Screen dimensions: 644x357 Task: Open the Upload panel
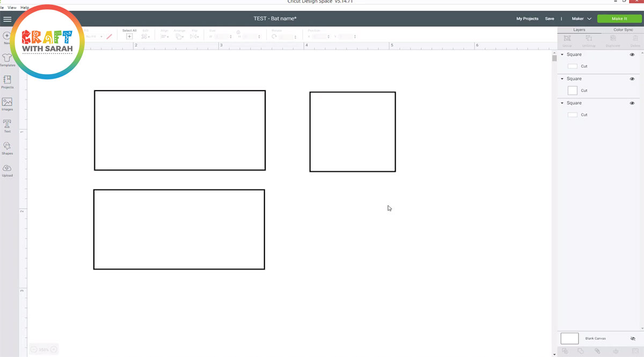8,170
